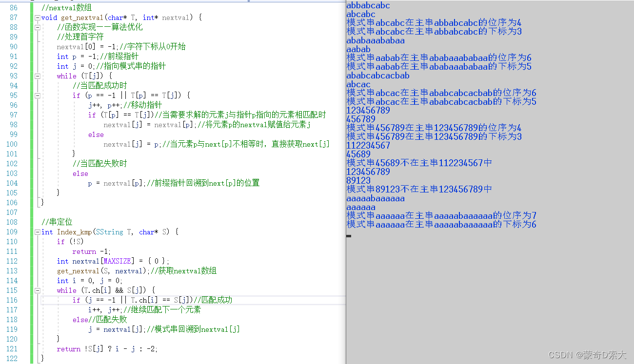Click the blinking console cursor at bottom
Viewport: 634px width, 364px height.
point(349,236)
